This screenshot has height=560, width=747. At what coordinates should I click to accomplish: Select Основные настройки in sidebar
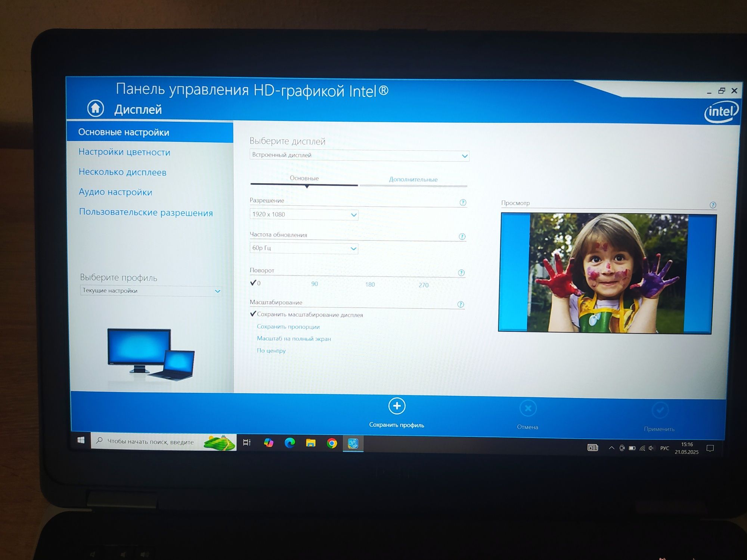point(150,133)
